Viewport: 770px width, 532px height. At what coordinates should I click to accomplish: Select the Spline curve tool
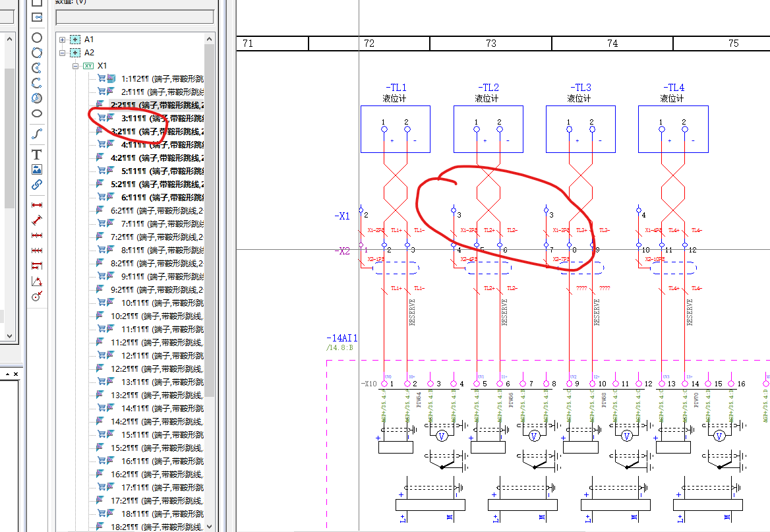[37, 133]
